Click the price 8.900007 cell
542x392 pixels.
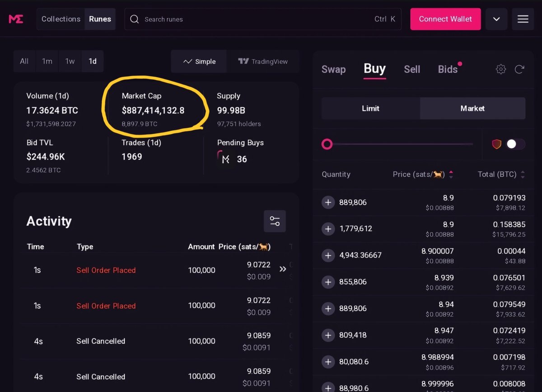coord(438,251)
